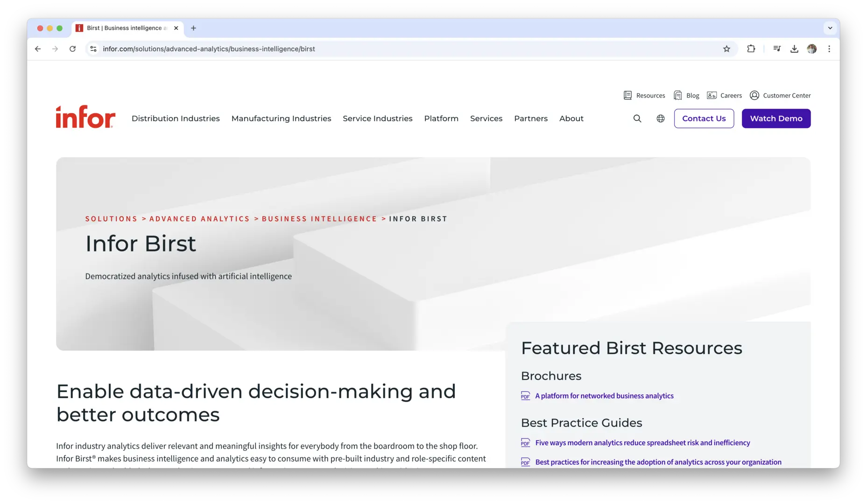View site information icon in address bar
Screen dimensions: 867x504
pos(93,49)
